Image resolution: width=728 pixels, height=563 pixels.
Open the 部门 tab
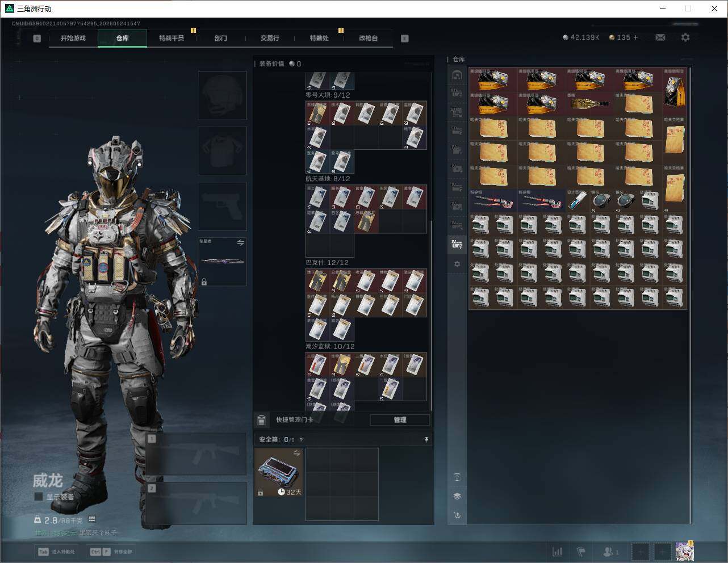(221, 38)
